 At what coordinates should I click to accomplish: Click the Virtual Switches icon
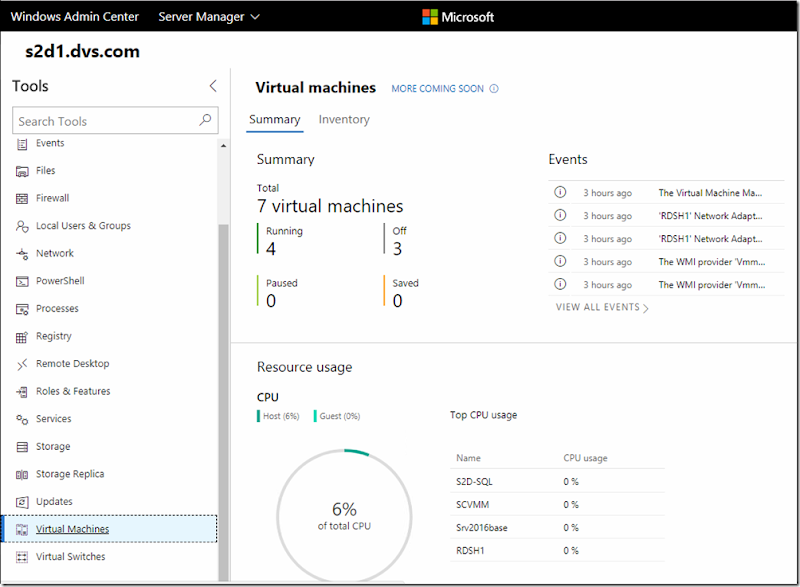click(22, 557)
